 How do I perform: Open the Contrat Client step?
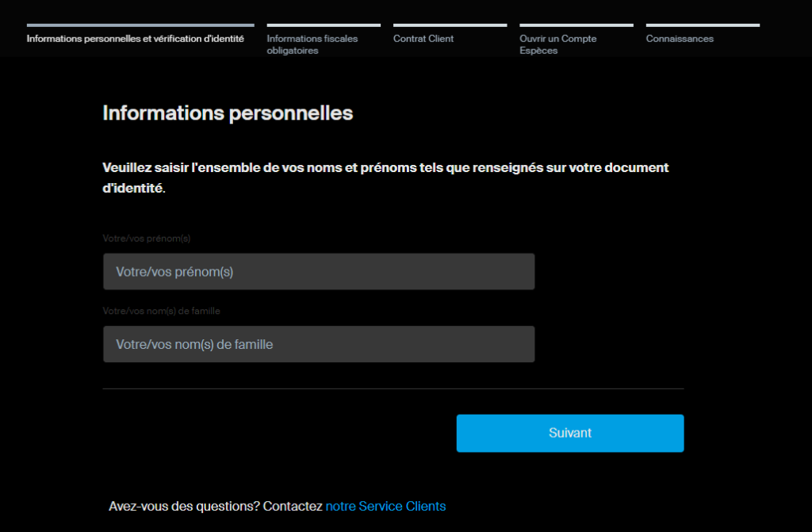pyautogui.click(x=423, y=38)
